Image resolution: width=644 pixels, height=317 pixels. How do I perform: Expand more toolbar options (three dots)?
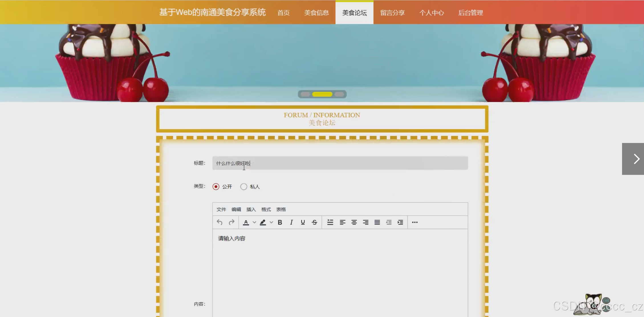(415, 222)
